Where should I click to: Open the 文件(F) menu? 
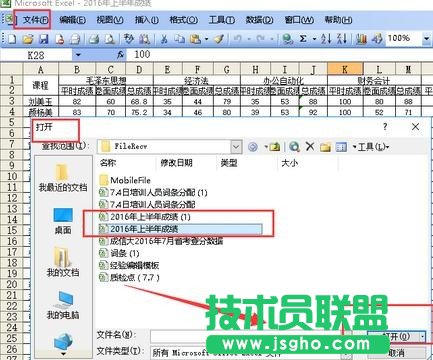click(x=35, y=20)
